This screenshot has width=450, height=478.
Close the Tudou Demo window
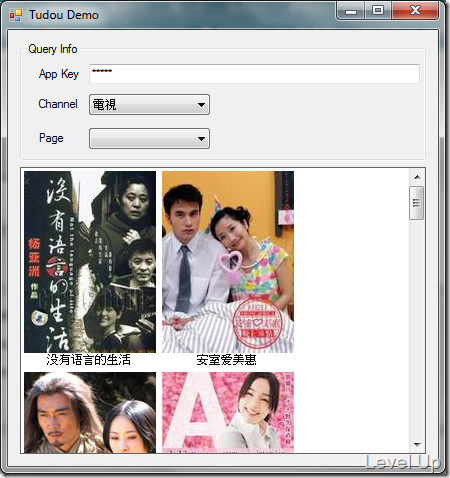[x=415, y=11]
